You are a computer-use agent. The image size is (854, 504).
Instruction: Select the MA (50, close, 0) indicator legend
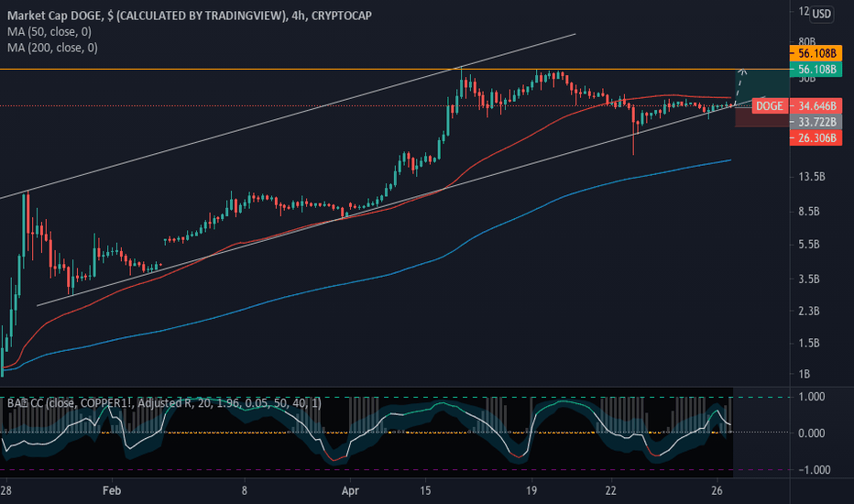coord(49,31)
